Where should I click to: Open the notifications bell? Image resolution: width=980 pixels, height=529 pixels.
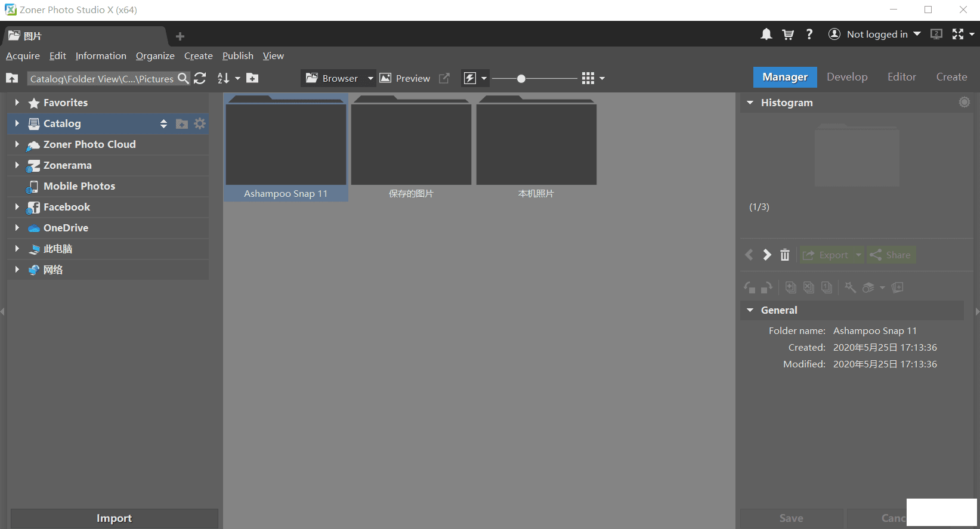click(766, 35)
